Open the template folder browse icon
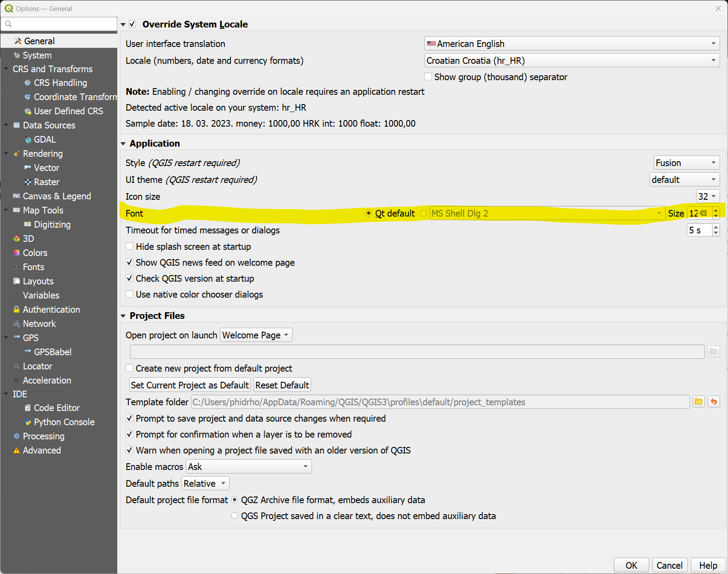The width and height of the screenshot is (728, 574). (698, 402)
